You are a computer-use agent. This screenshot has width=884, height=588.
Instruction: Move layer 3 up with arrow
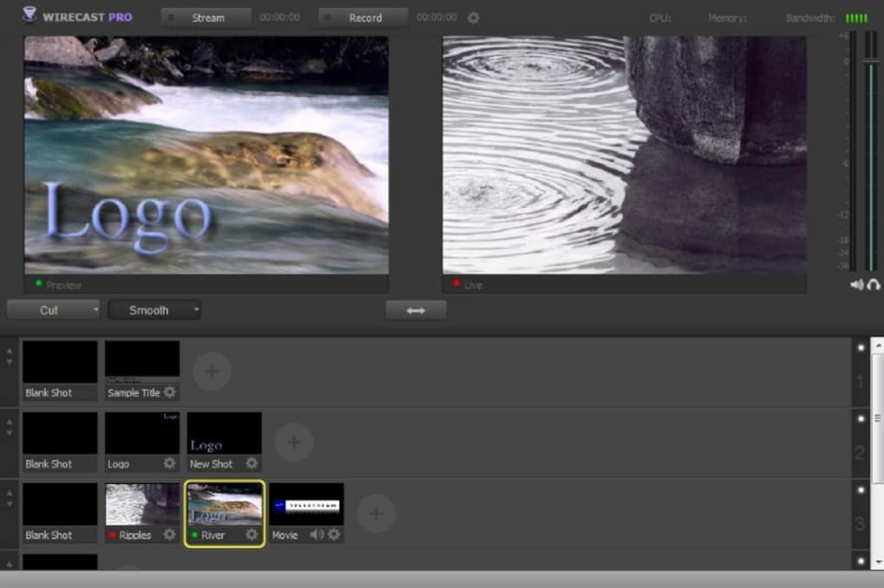pyautogui.click(x=10, y=493)
